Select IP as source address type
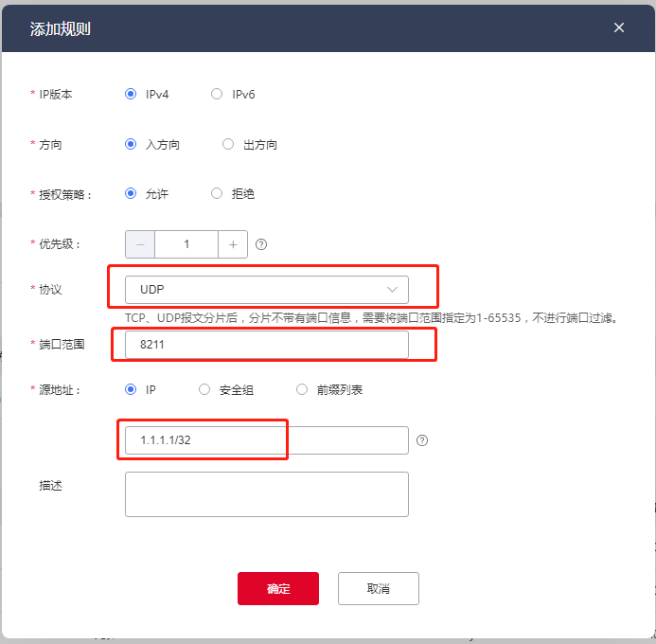The image size is (656, 644). 131,389
